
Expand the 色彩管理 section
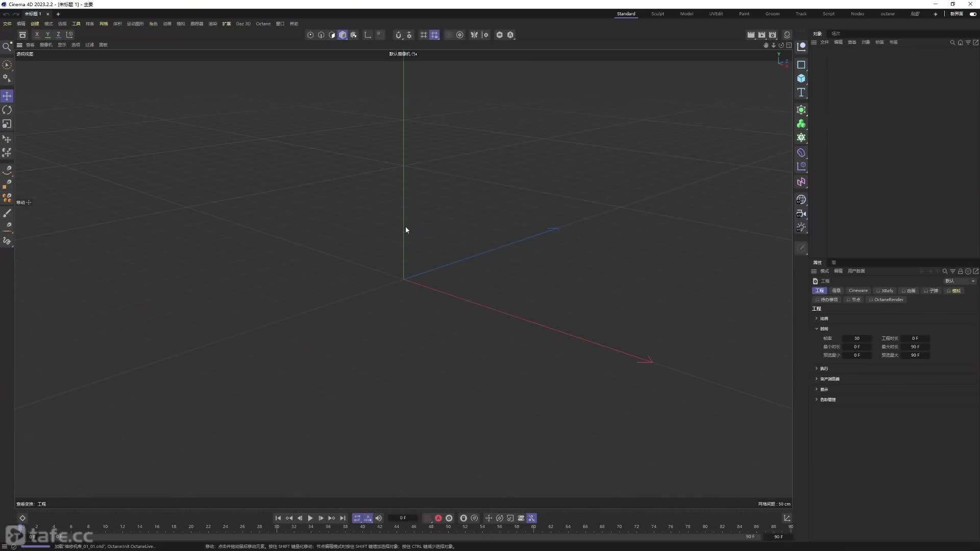pyautogui.click(x=827, y=399)
